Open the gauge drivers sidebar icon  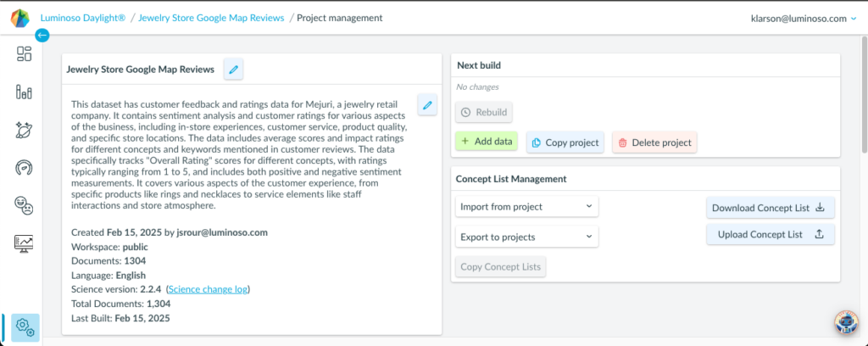(x=25, y=166)
